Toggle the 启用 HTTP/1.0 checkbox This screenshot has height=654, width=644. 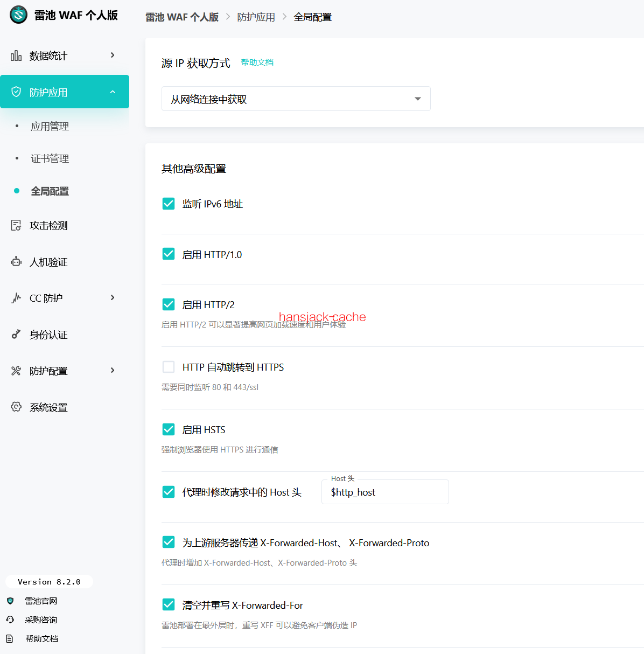click(x=169, y=254)
